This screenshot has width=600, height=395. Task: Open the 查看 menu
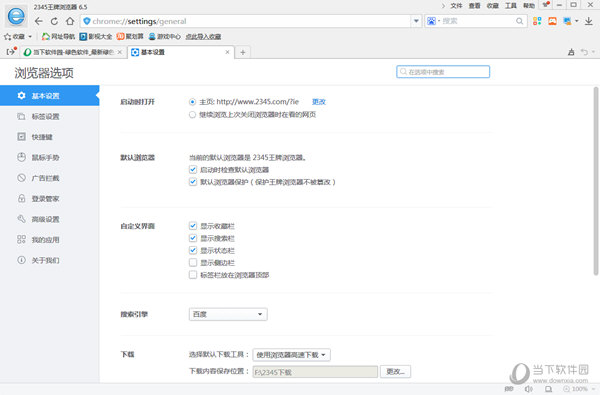[x=474, y=5]
